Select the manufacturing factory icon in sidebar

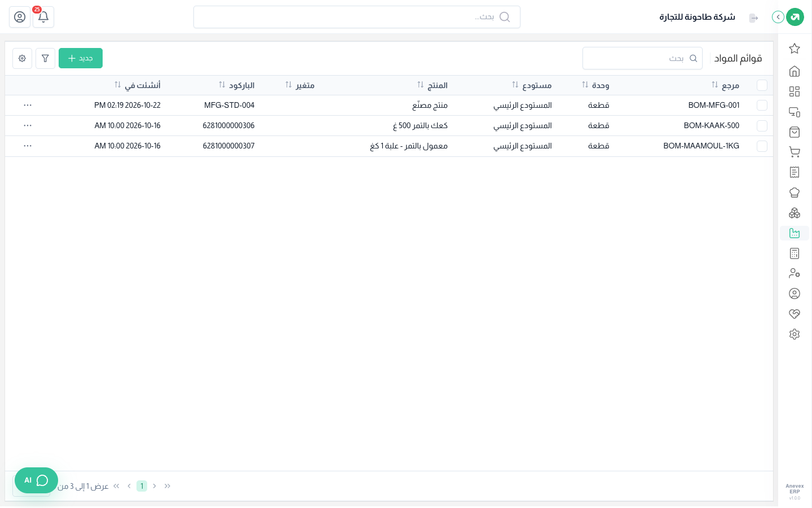click(x=795, y=233)
